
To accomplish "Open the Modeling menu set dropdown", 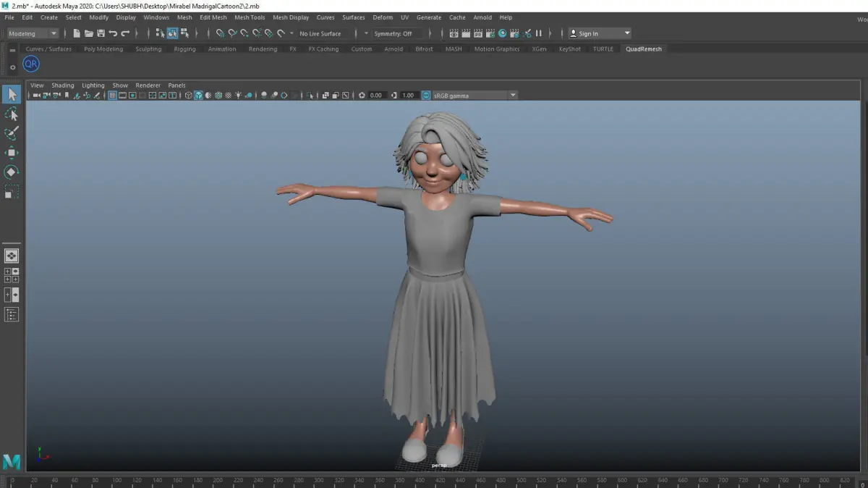I will (33, 33).
